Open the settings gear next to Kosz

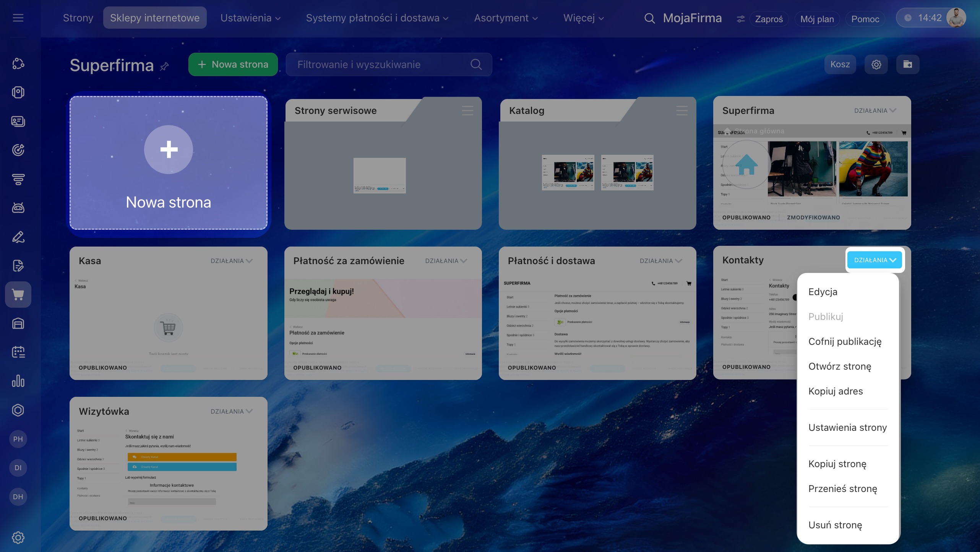coord(876,65)
